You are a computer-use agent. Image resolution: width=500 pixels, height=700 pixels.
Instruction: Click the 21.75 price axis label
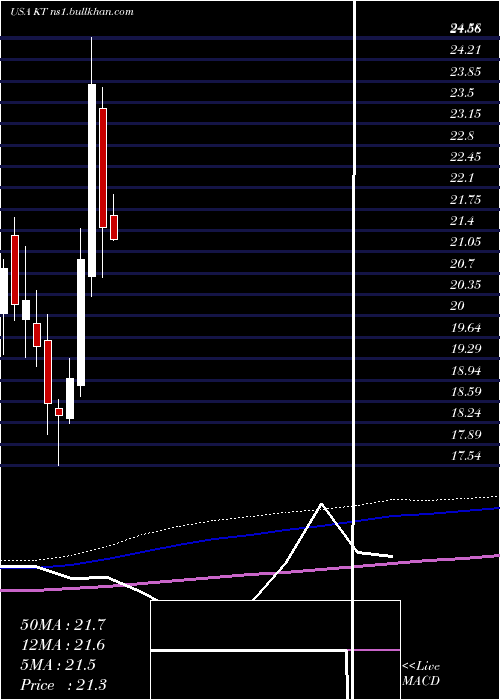pyautogui.click(x=465, y=200)
